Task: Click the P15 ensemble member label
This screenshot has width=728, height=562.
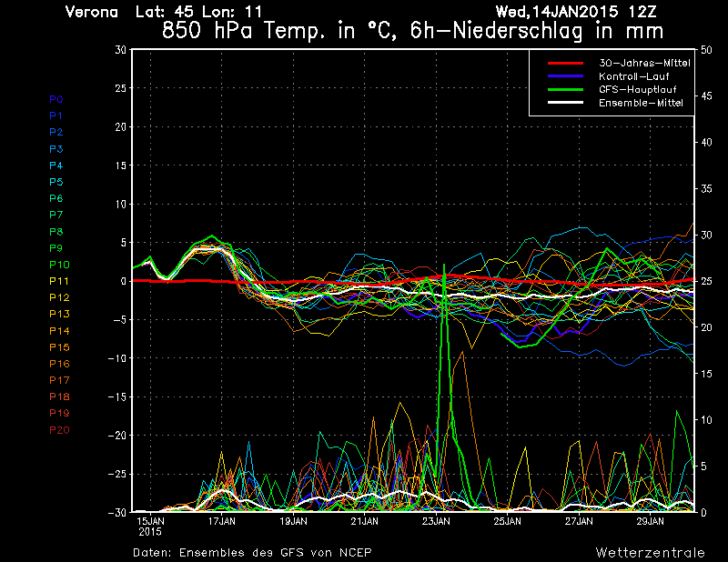Action: 59,347
